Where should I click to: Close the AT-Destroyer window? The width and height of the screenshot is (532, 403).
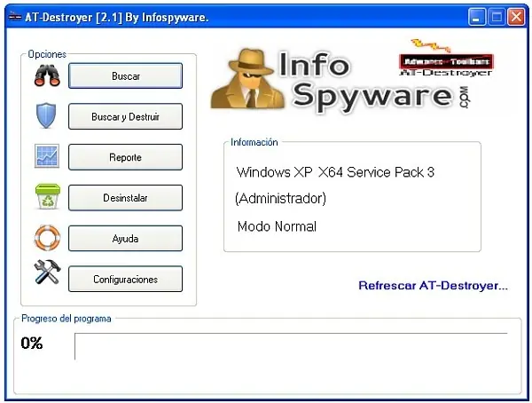[x=516, y=16]
